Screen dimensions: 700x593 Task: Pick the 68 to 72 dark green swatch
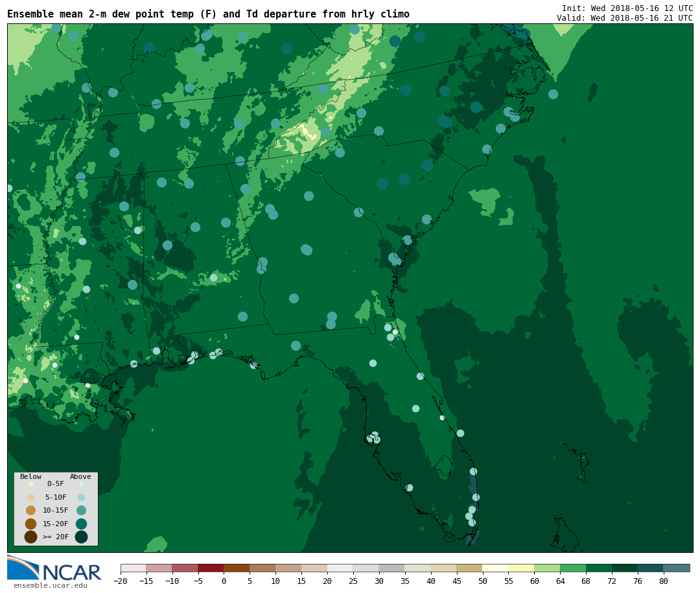[x=599, y=568]
